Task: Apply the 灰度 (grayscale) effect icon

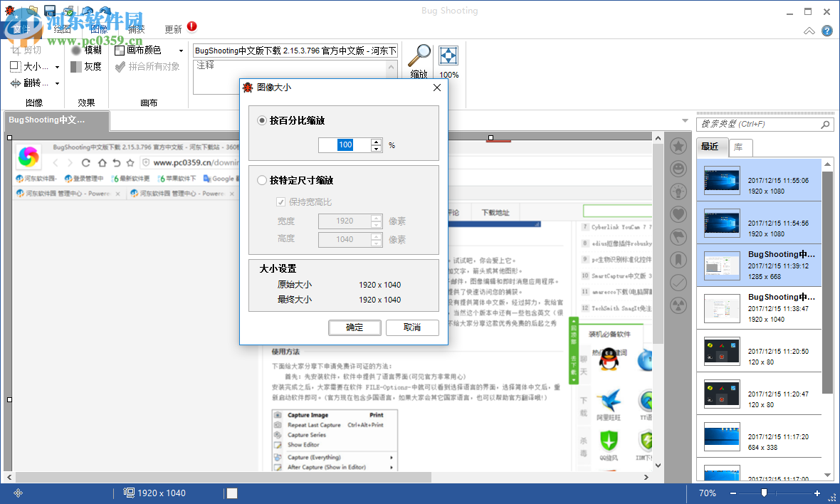Action: 76,67
